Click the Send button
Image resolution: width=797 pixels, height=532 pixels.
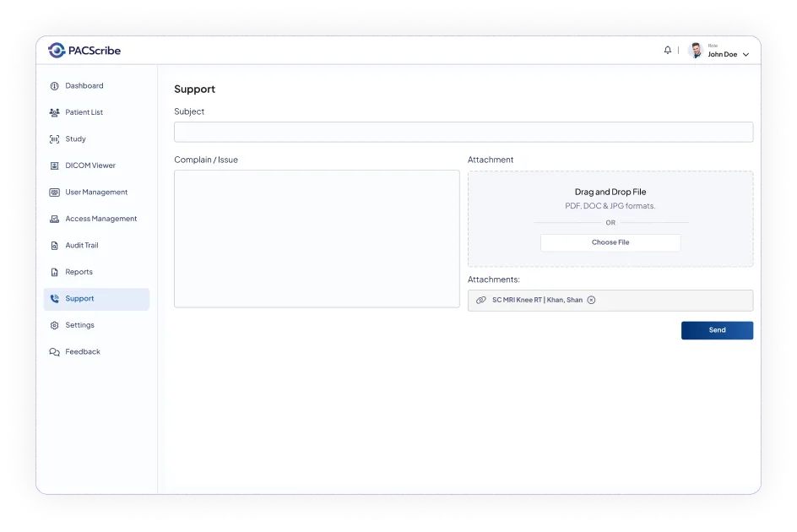[716, 330]
